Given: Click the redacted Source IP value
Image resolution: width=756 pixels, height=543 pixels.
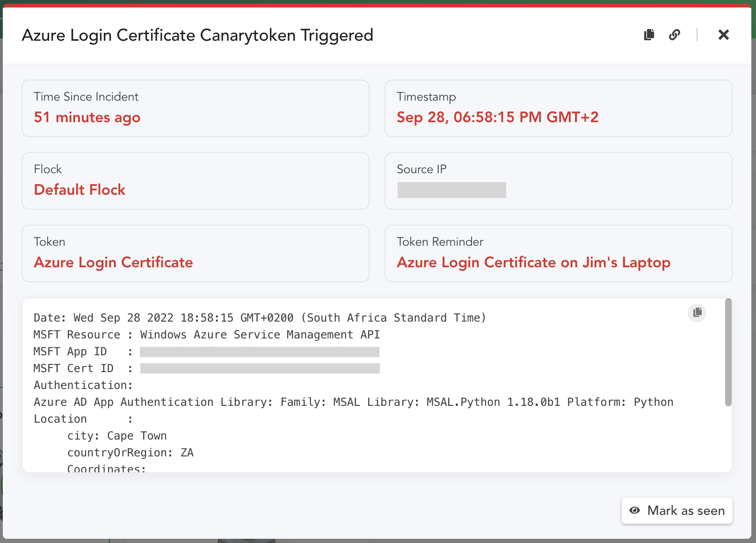Looking at the screenshot, I should pos(451,190).
